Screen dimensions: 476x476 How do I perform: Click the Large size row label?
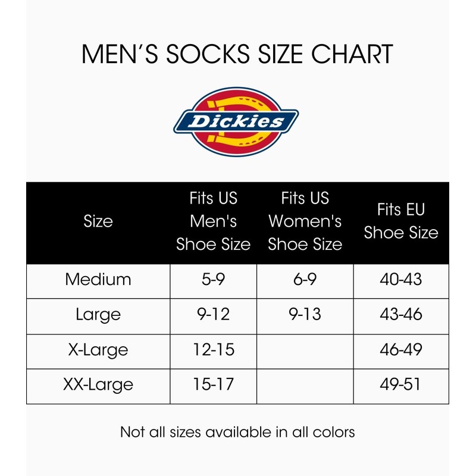pos(98,314)
